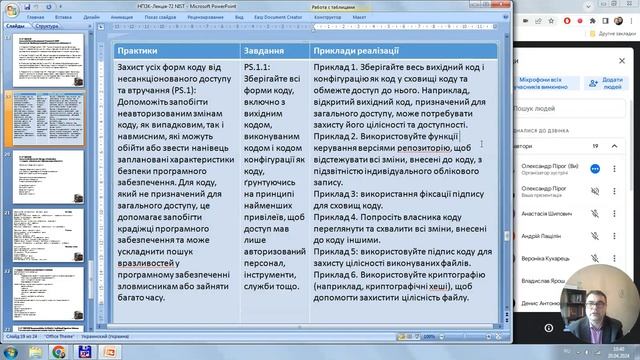Open the Windows Start button

tap(10, 352)
